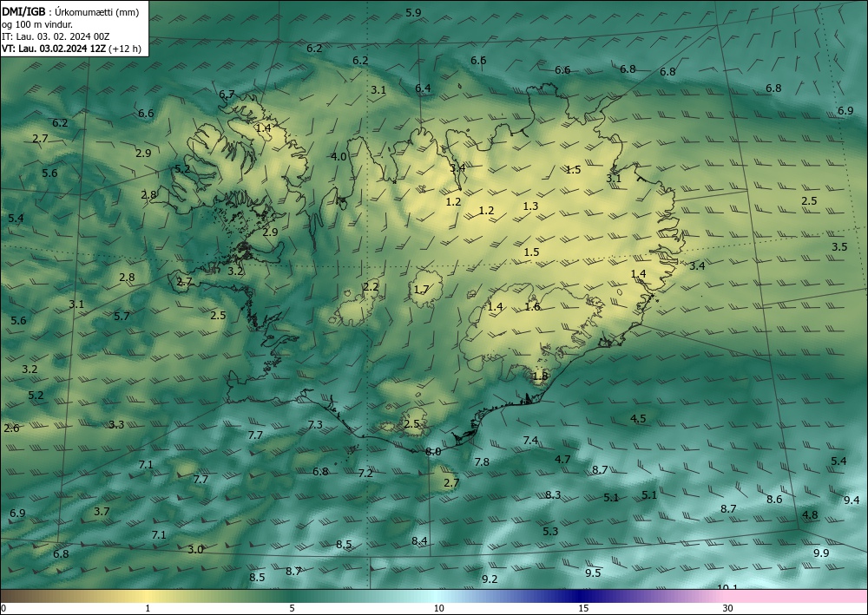Click the 9.5 value near the bottom

coord(593,573)
